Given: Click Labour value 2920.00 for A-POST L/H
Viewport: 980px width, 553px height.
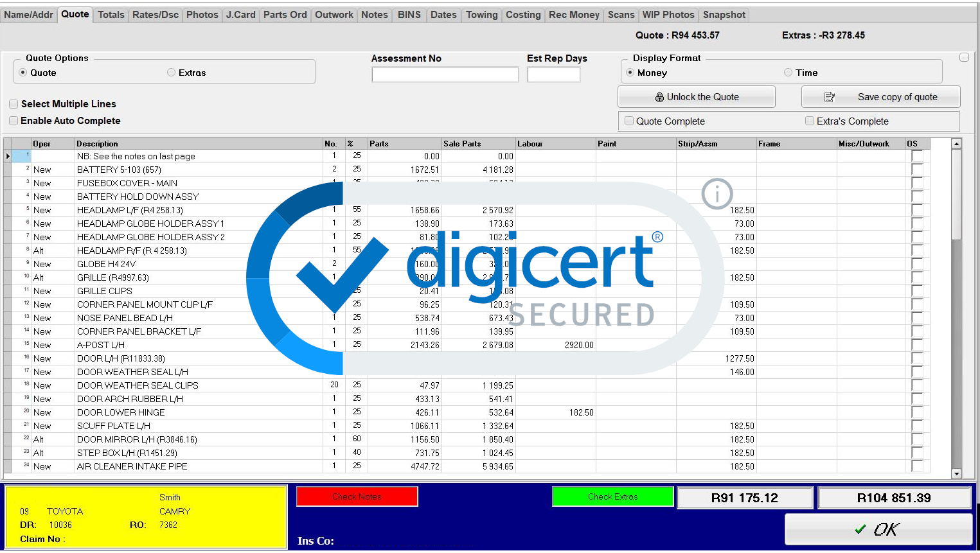Looking at the screenshot, I should (579, 345).
